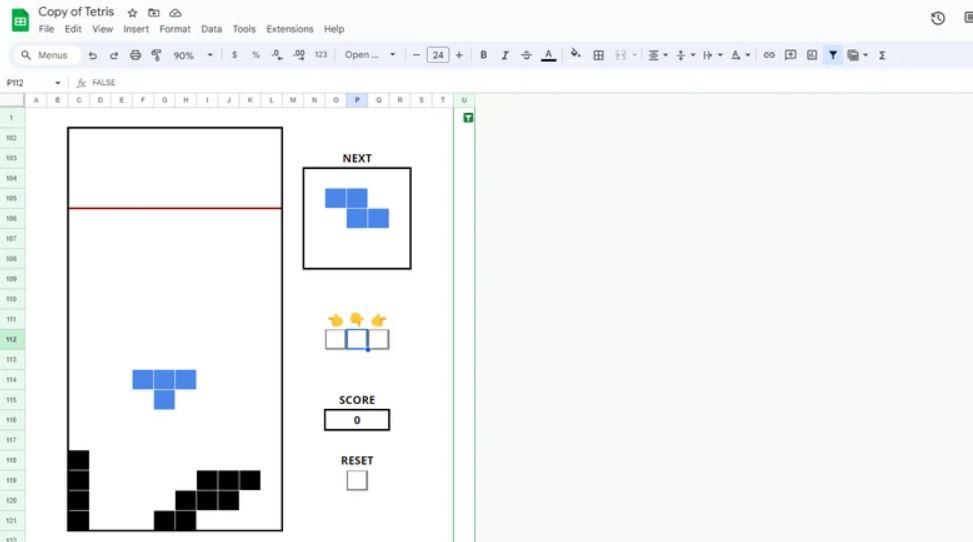Insert chart icon in toolbar
This screenshot has width=973, height=542.
pyautogui.click(x=812, y=55)
